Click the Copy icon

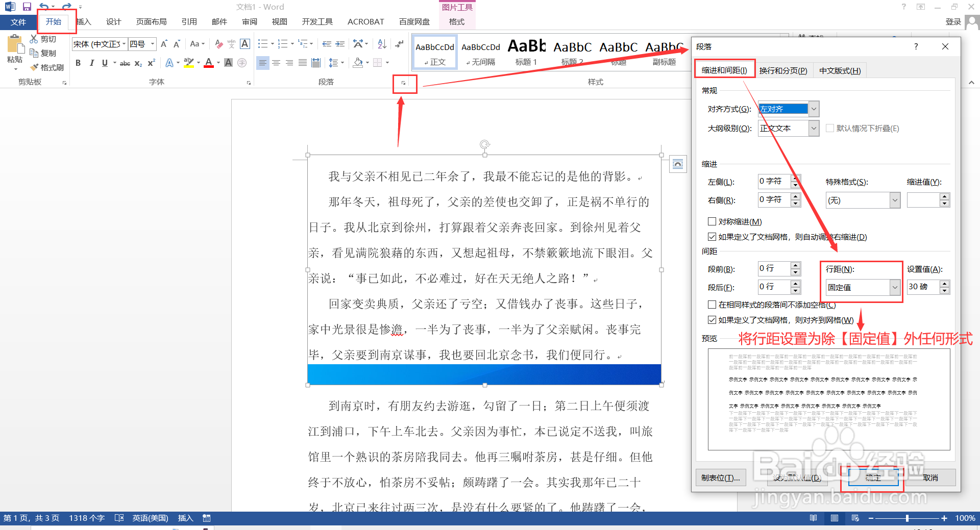pos(34,53)
